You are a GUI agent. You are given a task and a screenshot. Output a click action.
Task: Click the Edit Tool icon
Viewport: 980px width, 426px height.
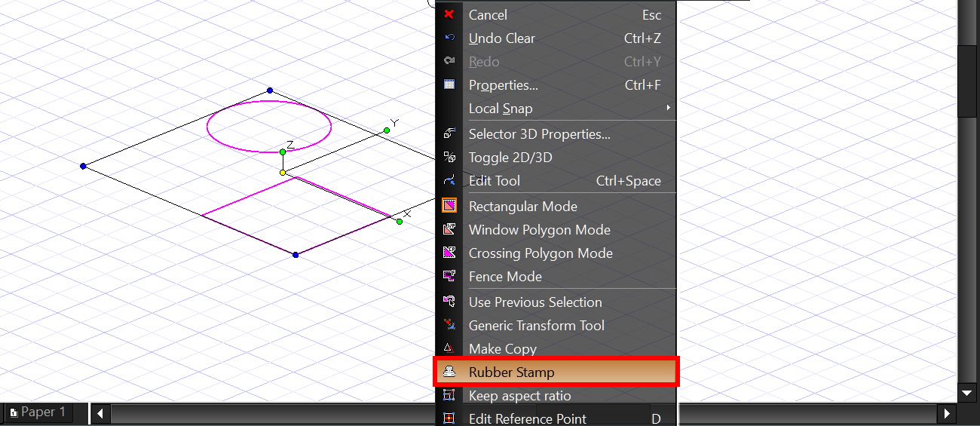pyautogui.click(x=449, y=180)
